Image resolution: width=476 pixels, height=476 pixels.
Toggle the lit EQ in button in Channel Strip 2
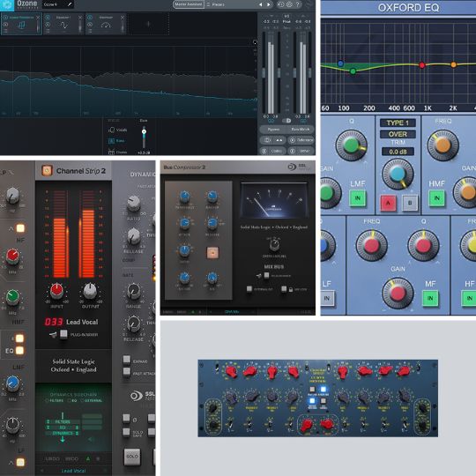pos(19,351)
